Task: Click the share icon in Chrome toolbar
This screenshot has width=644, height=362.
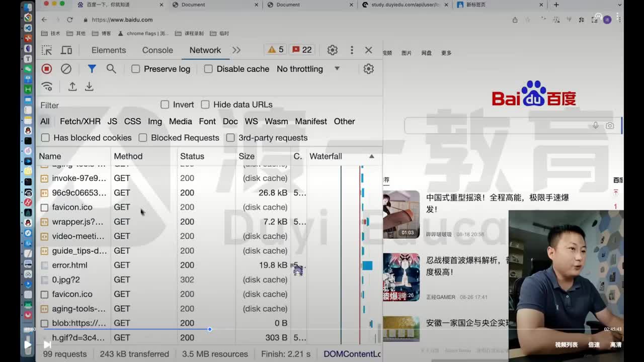Action: (515, 20)
